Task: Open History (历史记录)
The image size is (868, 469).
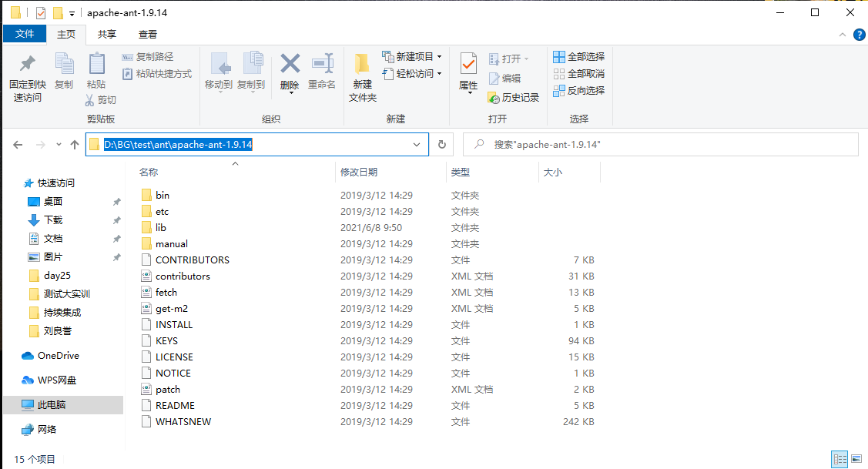Action: [x=513, y=98]
